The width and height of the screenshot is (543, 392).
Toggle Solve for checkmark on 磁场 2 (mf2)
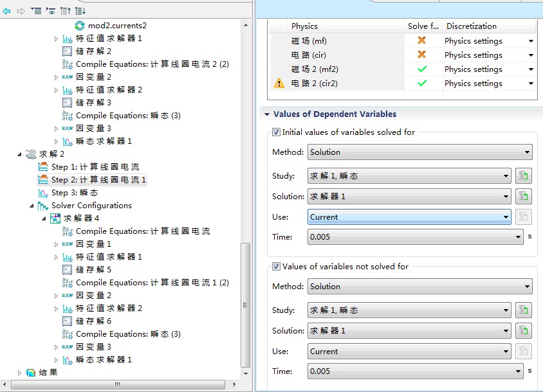pyautogui.click(x=421, y=69)
